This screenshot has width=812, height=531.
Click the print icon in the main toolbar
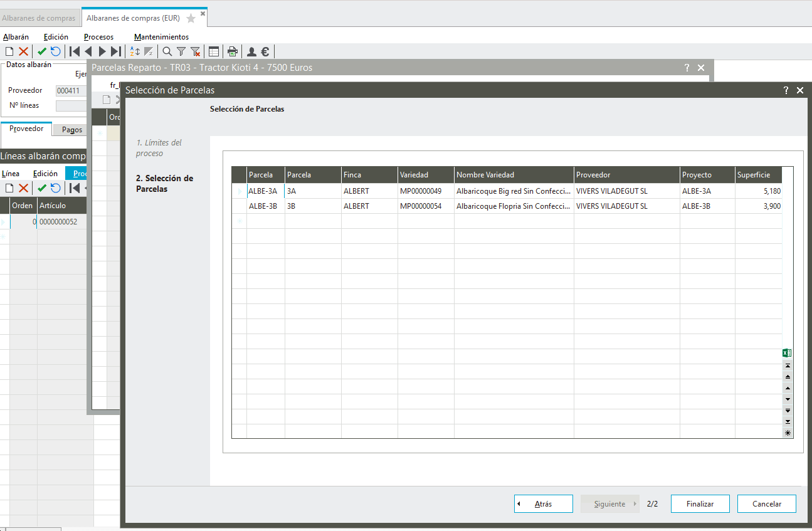point(233,52)
